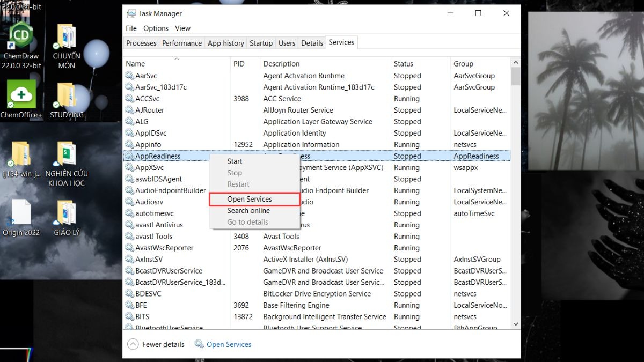
Task: Switch to the Processes tab
Action: (x=141, y=43)
